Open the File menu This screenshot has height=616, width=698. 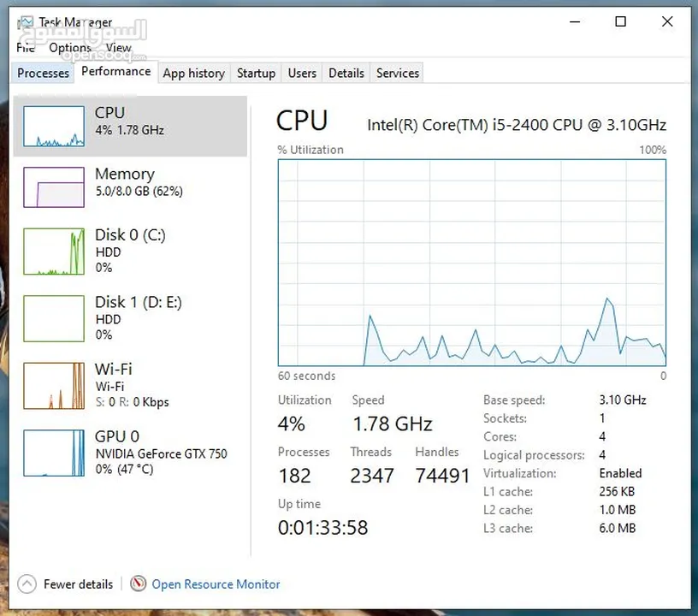point(26,47)
